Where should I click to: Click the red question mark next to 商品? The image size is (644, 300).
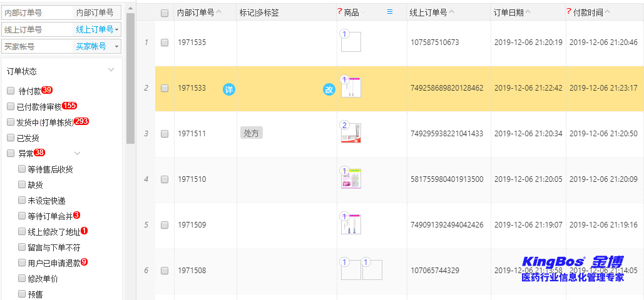coord(340,11)
